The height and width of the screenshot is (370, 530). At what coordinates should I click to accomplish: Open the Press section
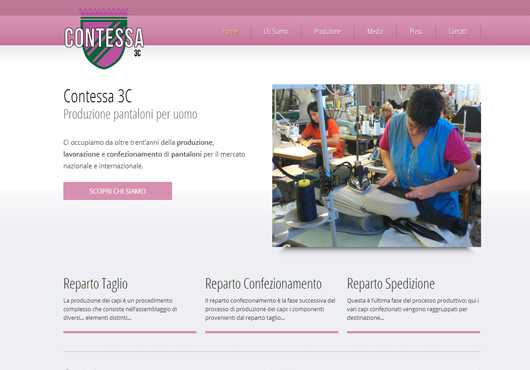[416, 31]
